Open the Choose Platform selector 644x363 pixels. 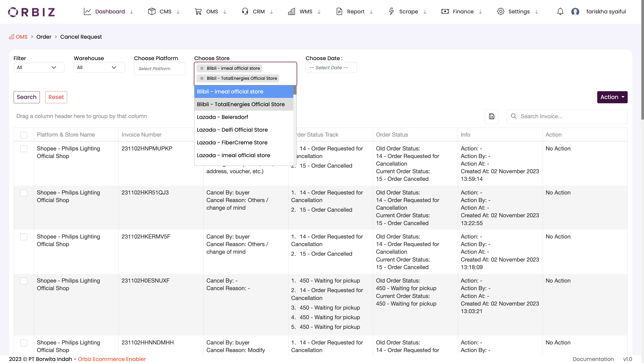(x=160, y=68)
